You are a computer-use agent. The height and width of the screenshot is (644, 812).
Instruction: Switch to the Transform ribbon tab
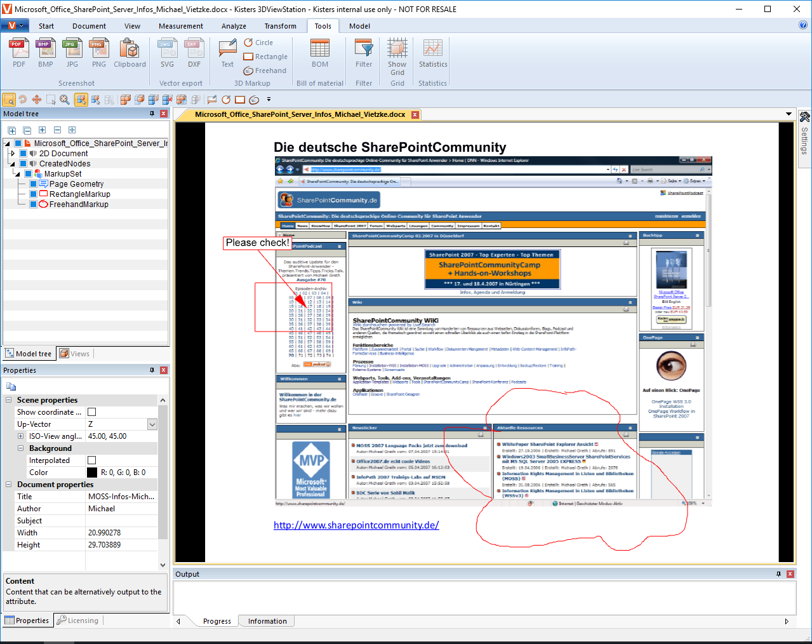tap(281, 26)
